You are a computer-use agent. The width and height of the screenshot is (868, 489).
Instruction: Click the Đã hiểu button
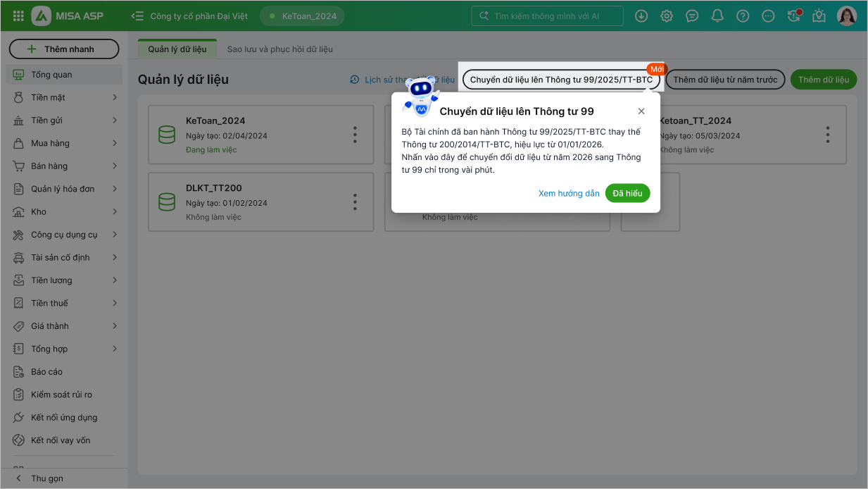pos(627,193)
